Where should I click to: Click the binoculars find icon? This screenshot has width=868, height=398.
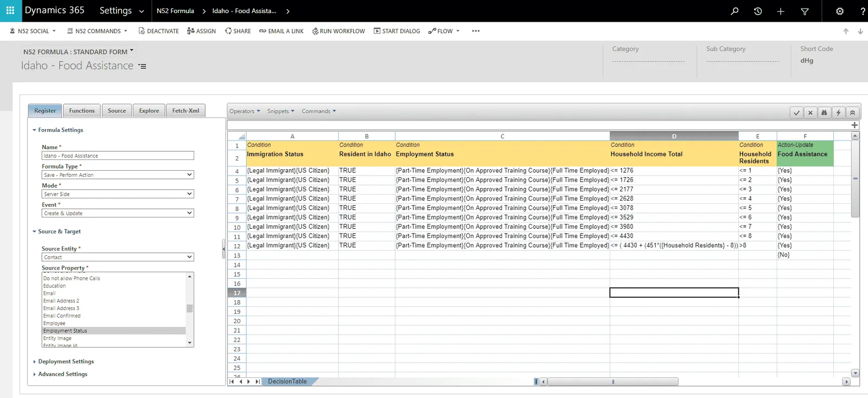click(824, 112)
